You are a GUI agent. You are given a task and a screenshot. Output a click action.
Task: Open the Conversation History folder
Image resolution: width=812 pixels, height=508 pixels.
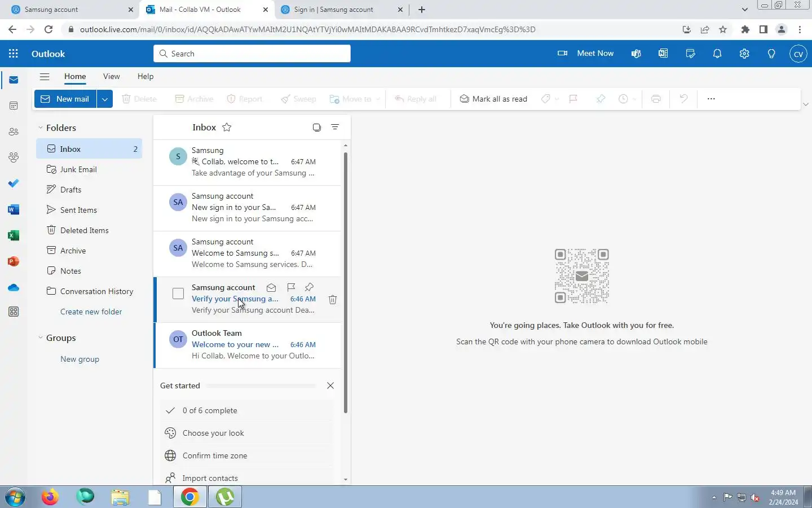[89, 291]
